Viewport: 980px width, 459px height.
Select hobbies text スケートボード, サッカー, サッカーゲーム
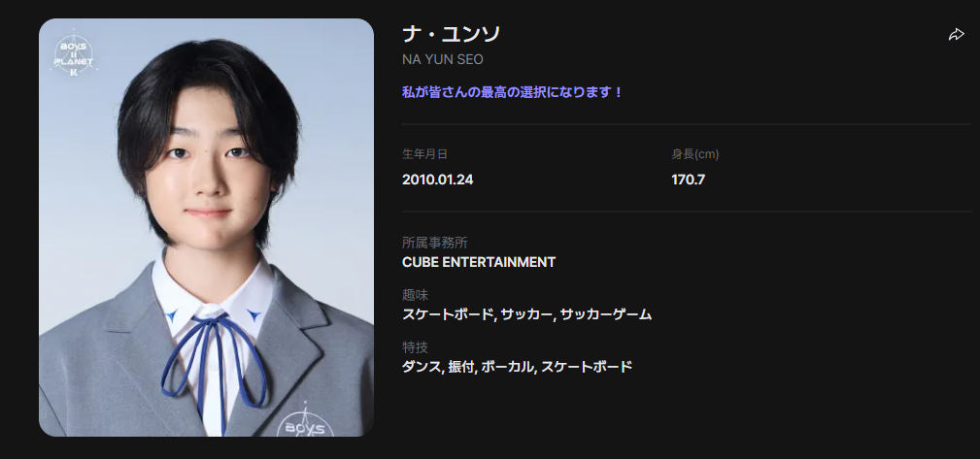[x=526, y=314]
